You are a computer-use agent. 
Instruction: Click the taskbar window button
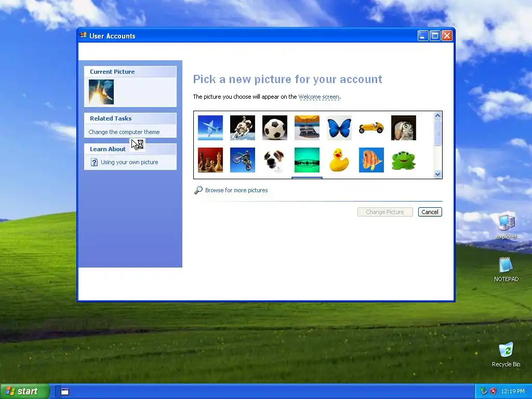65,392
